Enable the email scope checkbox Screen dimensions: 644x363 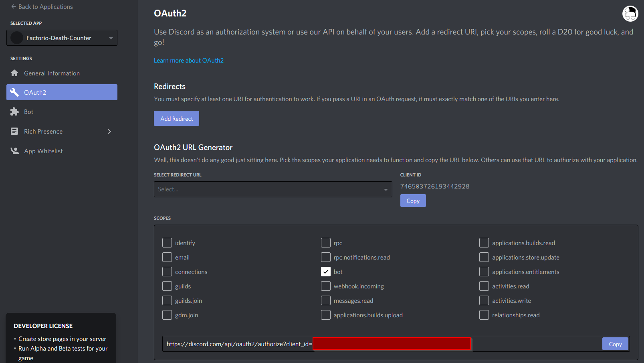(167, 257)
